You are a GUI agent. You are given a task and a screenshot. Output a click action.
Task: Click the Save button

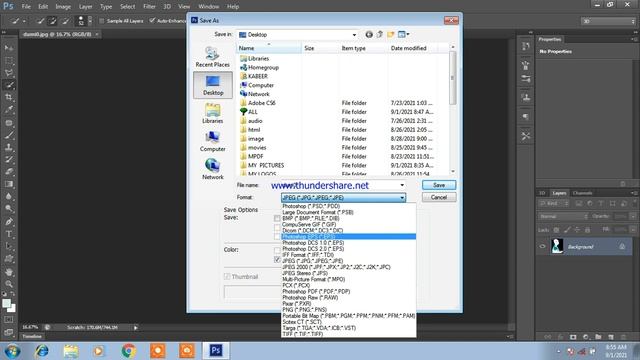pyautogui.click(x=439, y=185)
